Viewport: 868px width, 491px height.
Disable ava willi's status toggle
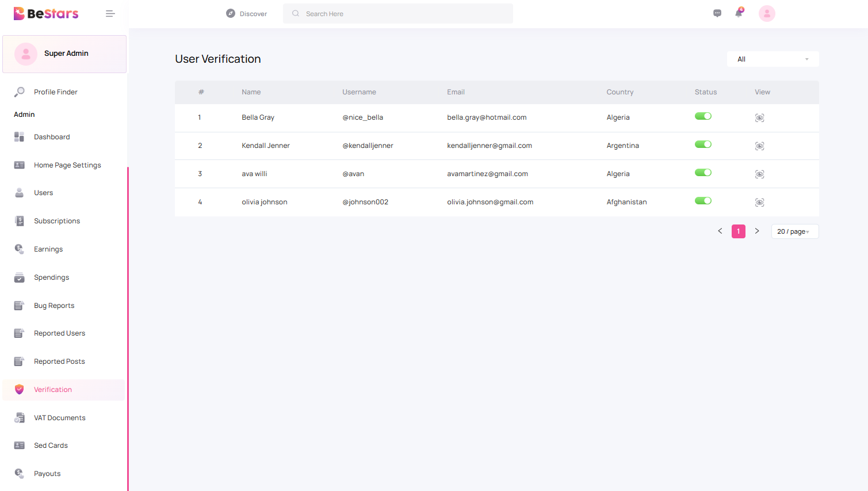point(703,173)
